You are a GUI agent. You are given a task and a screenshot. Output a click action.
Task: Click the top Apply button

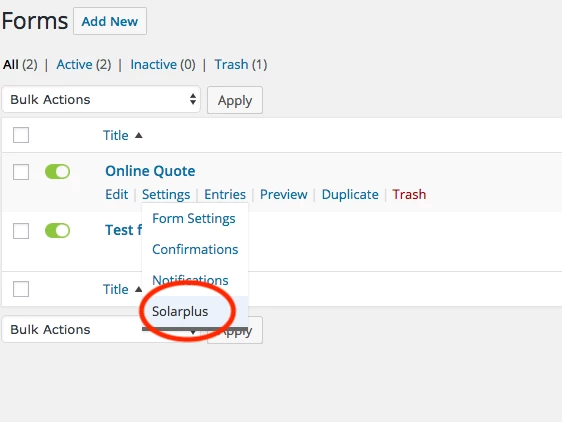click(235, 100)
